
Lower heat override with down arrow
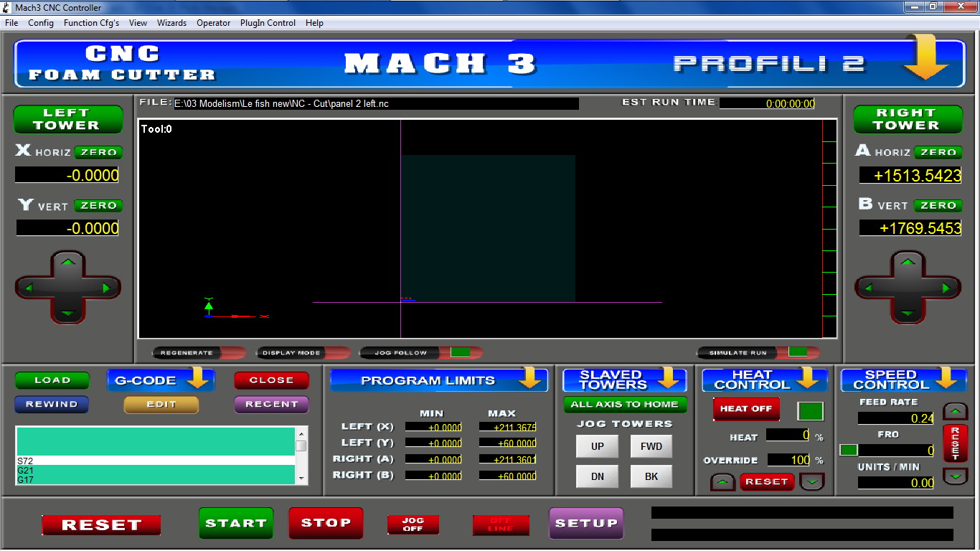click(x=811, y=482)
